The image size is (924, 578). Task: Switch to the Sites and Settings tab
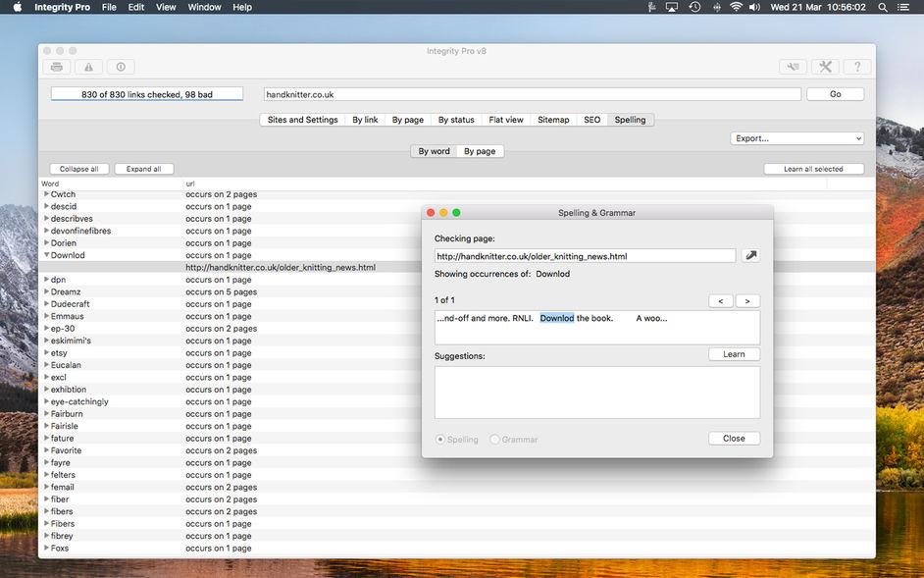(302, 120)
